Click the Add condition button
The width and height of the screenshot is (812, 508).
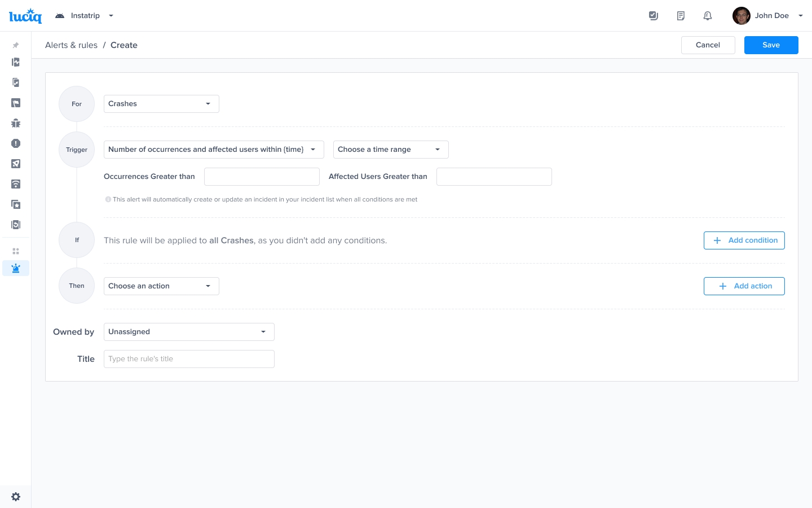pos(744,240)
